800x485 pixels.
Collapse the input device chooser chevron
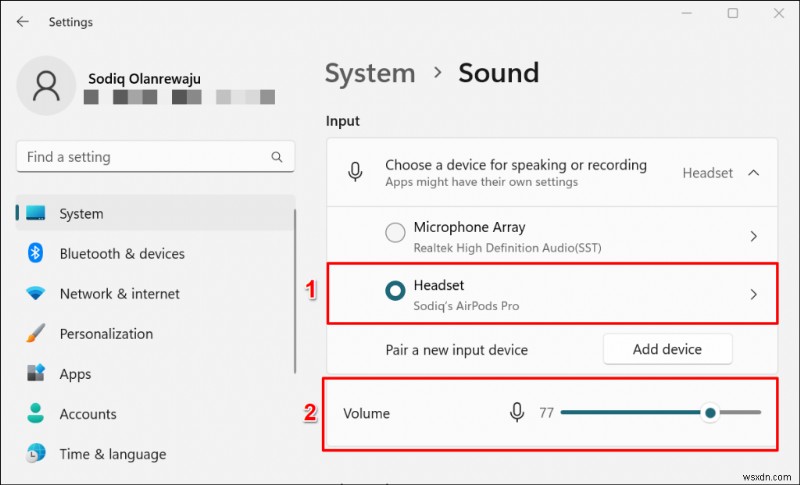click(754, 173)
